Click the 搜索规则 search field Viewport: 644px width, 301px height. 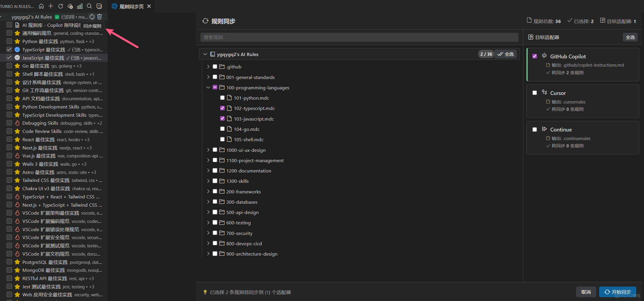pos(359,37)
